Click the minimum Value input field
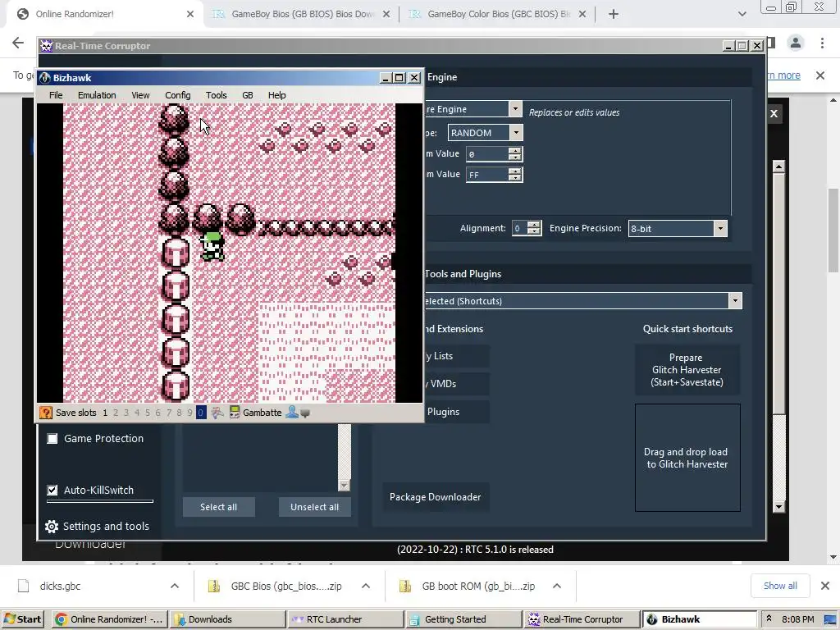This screenshot has width=840, height=630. pos(486,154)
